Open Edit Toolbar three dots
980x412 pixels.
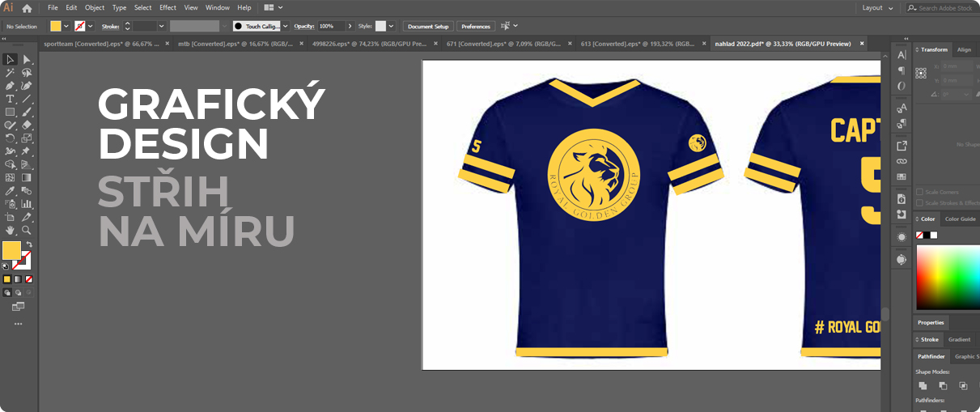point(18,324)
